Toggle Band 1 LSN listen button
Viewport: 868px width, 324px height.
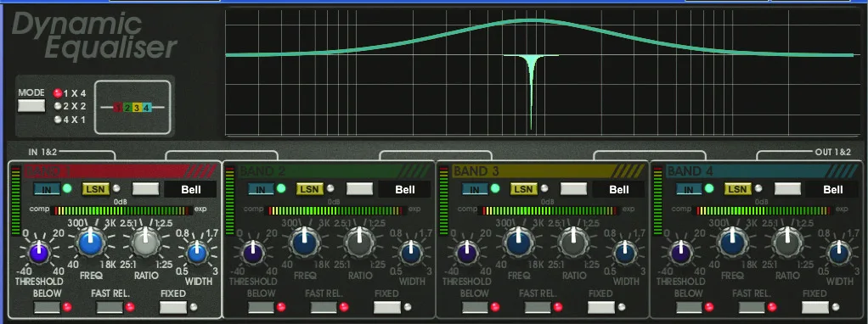[x=96, y=189]
